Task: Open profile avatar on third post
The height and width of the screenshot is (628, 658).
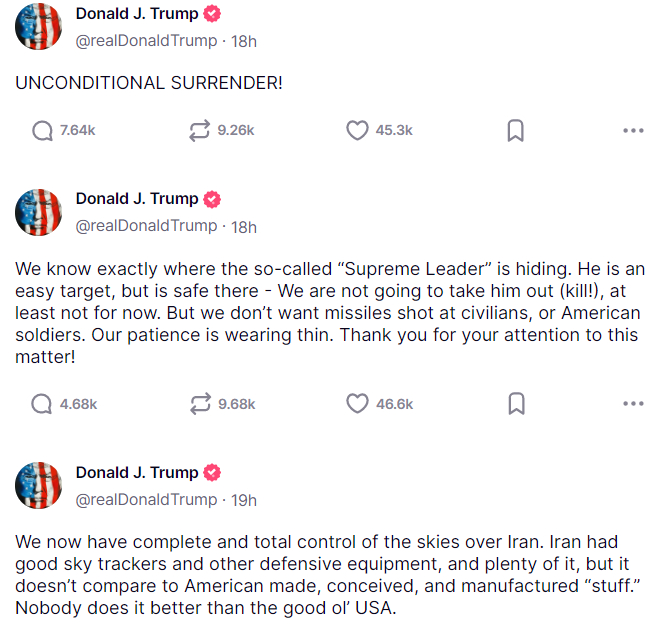Action: [x=39, y=486]
